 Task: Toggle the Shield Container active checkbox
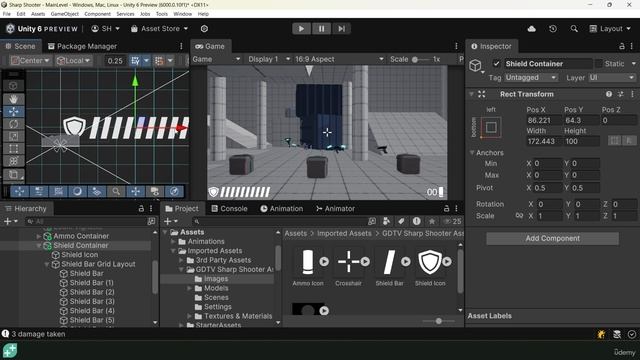(496, 64)
